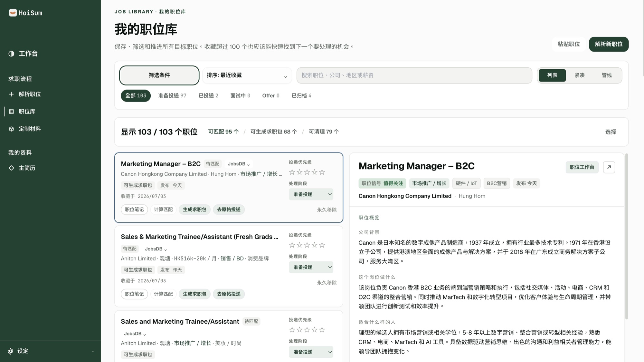This screenshot has width=644, height=362.
Task: Click 去原帖投递 on Marketing Manager B2C card
Action: [229, 210]
